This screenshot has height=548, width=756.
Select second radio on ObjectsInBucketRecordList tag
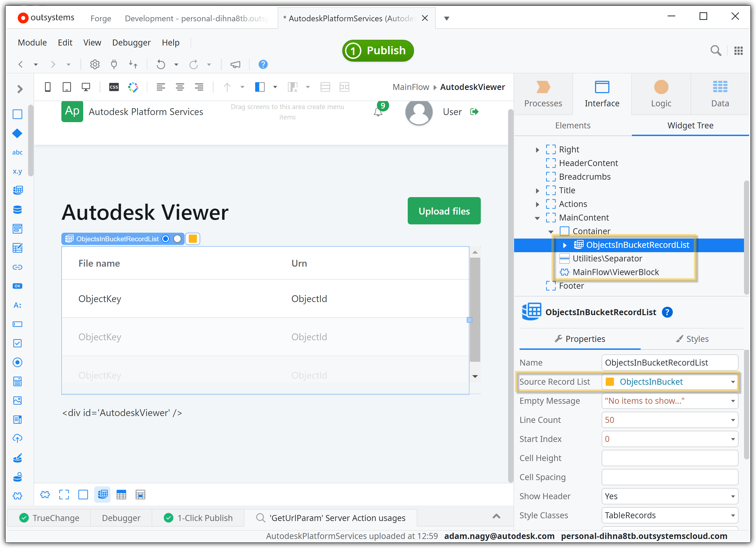[x=177, y=239]
